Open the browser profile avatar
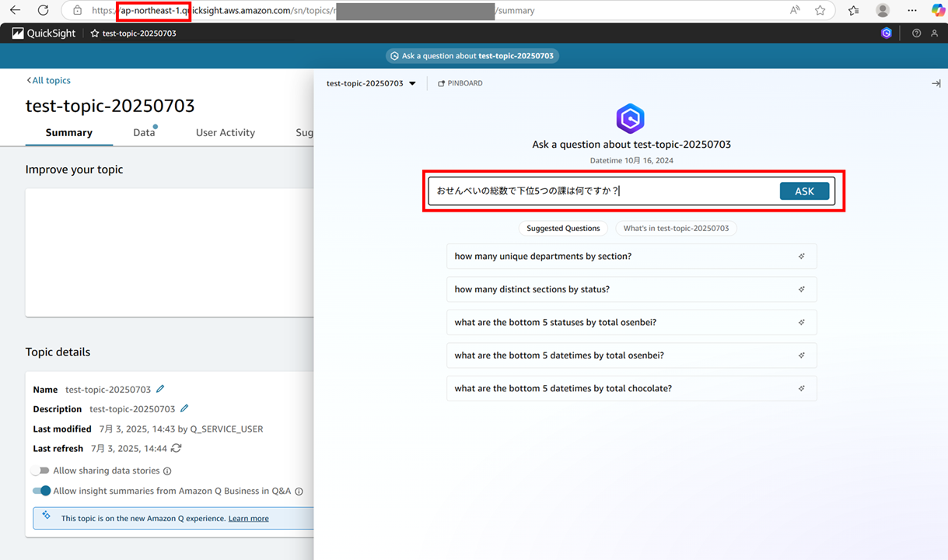 click(883, 10)
